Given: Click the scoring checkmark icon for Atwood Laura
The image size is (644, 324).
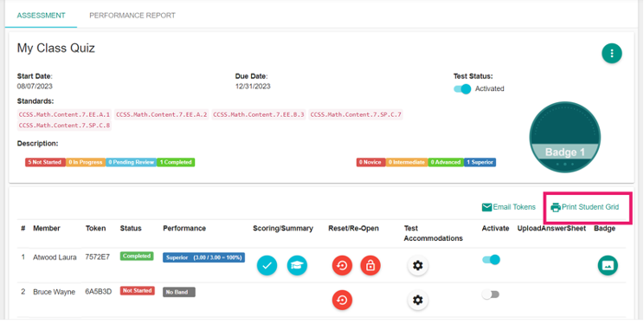Looking at the screenshot, I should (x=267, y=266).
